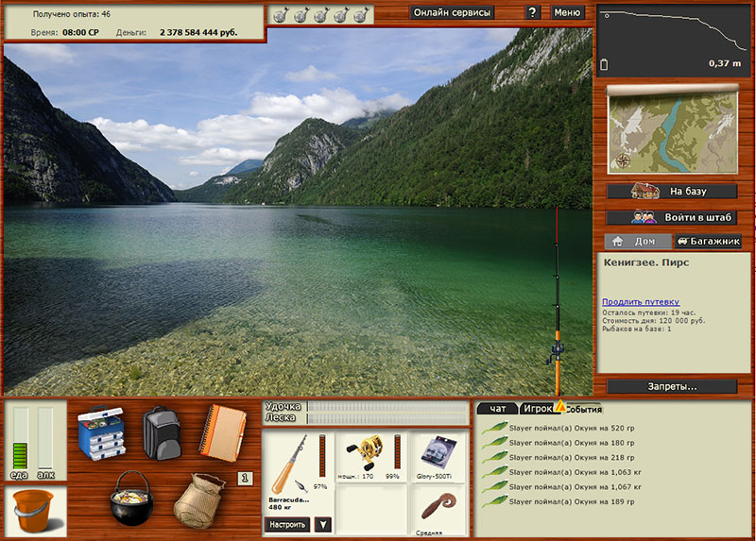Click the алк alcohol level gauge
Screen dimensions: 756x541
45,438
